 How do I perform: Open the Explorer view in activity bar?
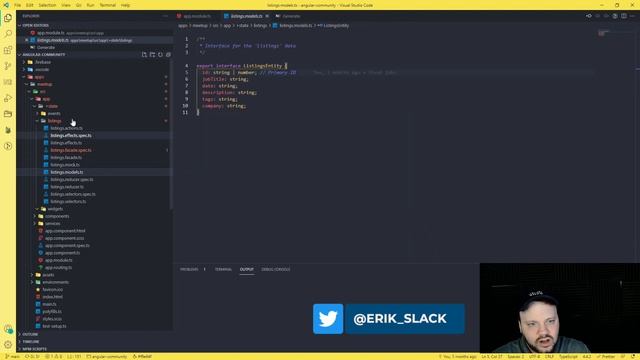point(8,18)
